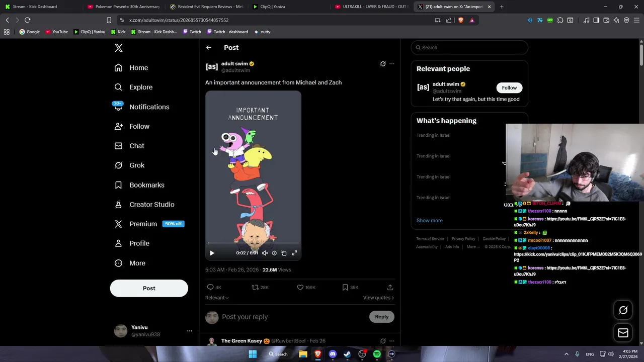Click the Brave Shields lion icon
This screenshot has width=644, height=362.
[460, 20]
